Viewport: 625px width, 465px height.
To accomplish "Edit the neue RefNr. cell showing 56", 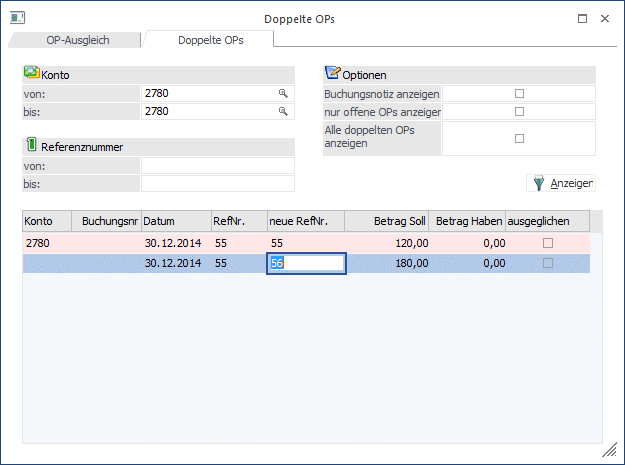I will (306, 263).
